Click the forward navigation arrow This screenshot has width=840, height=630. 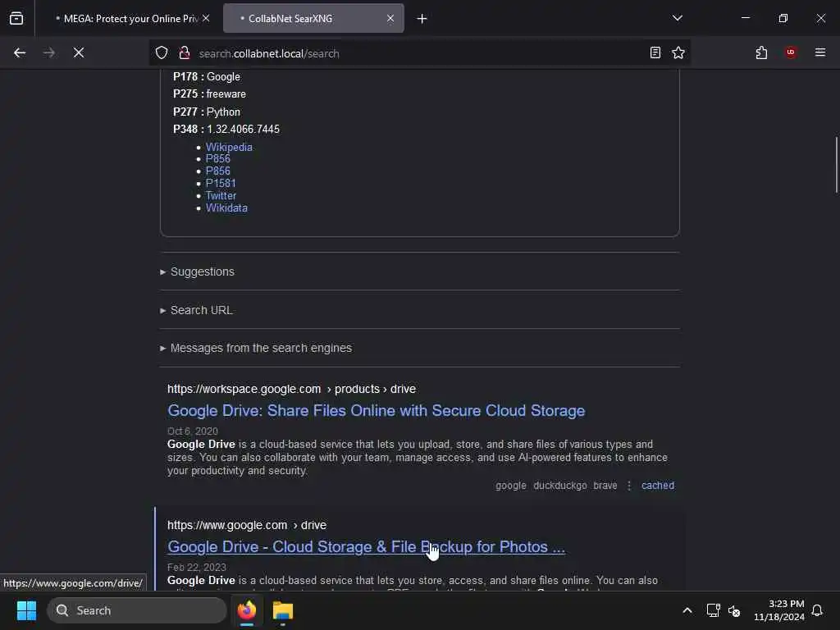[x=48, y=52]
